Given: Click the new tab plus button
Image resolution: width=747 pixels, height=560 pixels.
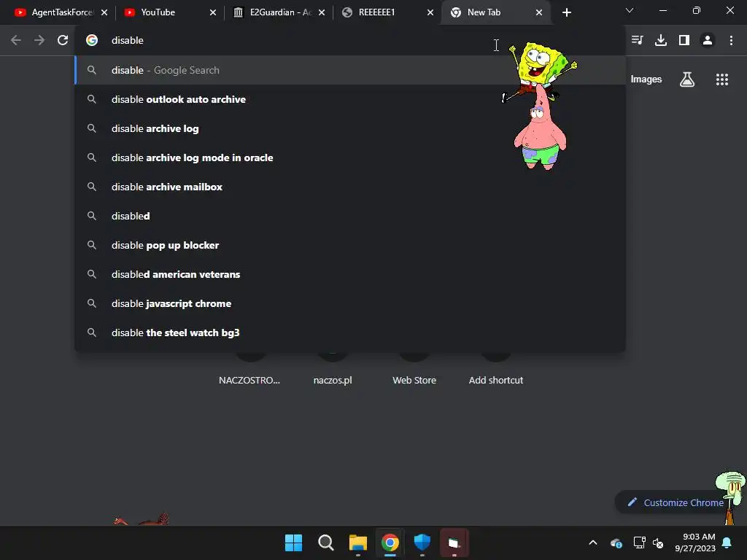Looking at the screenshot, I should pyautogui.click(x=566, y=12).
